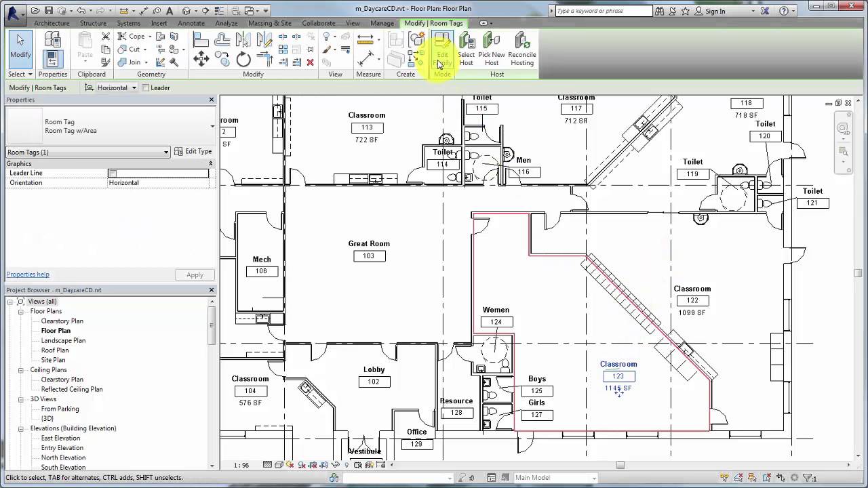868x488 pixels.
Task: Switch to the Architecture ribbon tab
Action: (53, 22)
